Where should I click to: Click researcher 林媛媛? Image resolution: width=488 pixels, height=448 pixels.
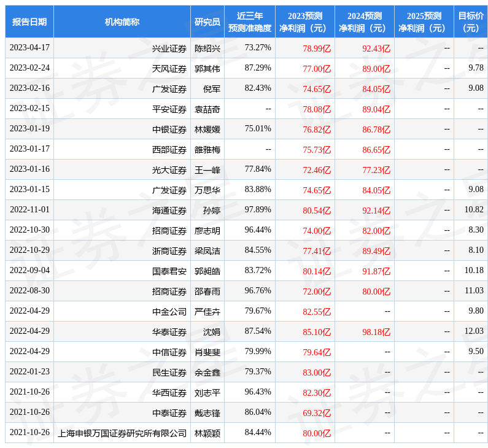pos(207,129)
